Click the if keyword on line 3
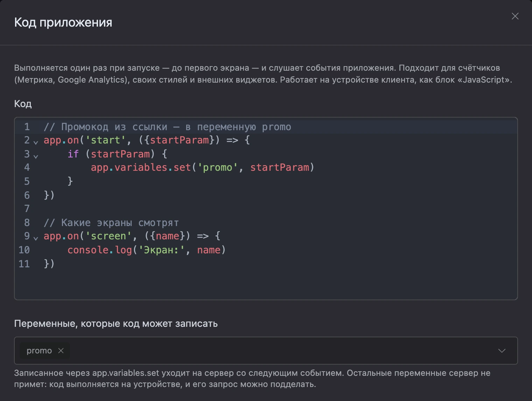This screenshot has width=532, height=401. coord(73,154)
